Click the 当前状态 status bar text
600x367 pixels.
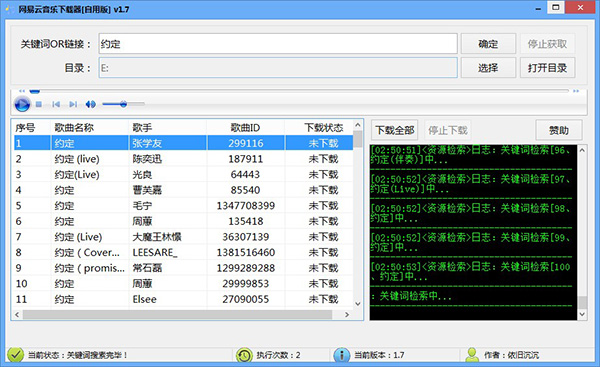pos(78,355)
